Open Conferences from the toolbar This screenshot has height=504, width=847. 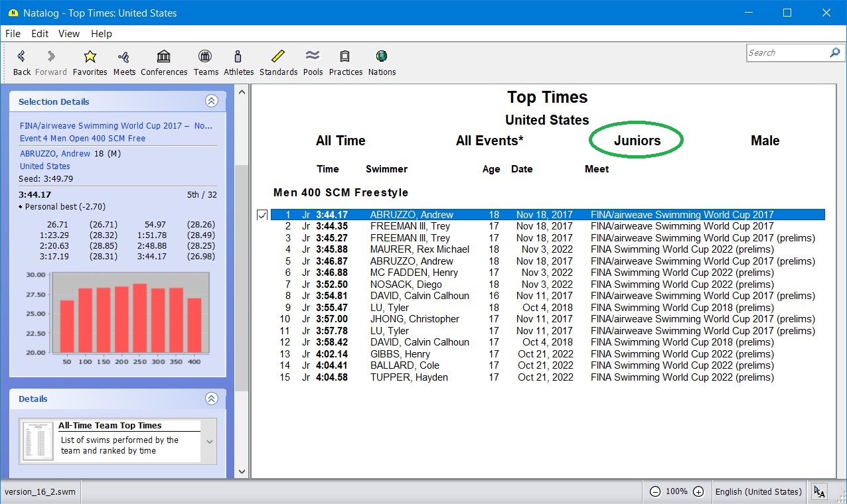(x=164, y=56)
